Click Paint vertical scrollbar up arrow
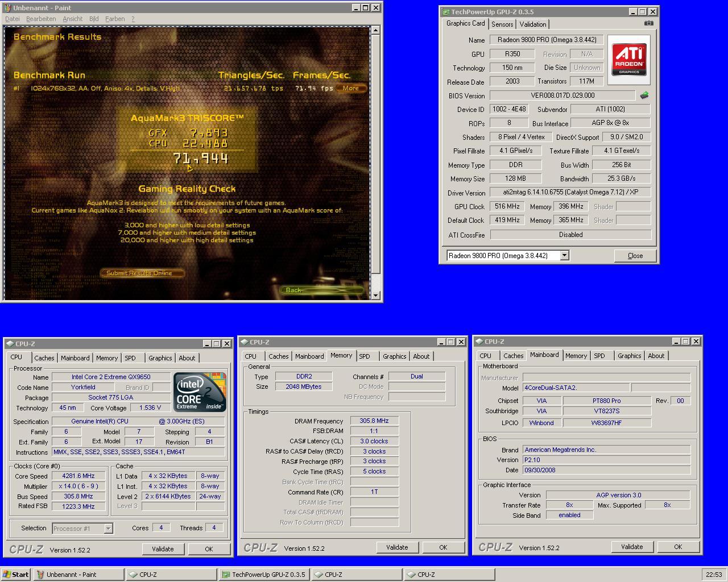Image resolution: width=728 pixels, height=582 pixels. [x=375, y=30]
